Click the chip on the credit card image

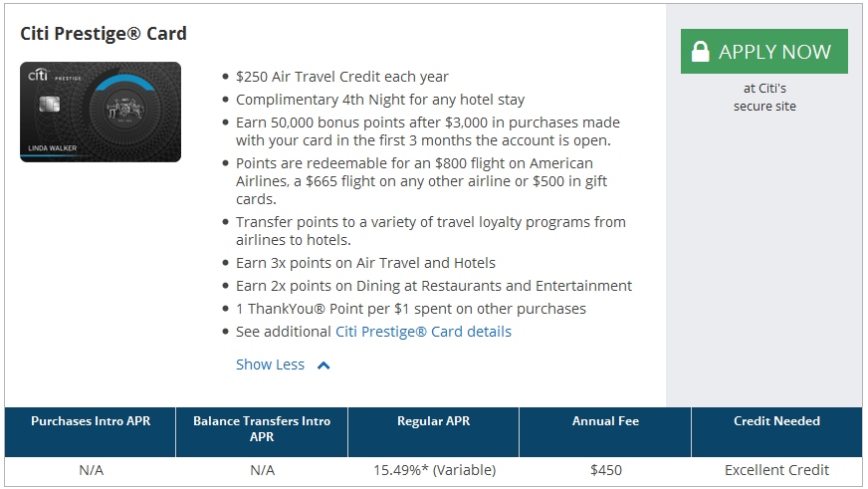(x=46, y=105)
